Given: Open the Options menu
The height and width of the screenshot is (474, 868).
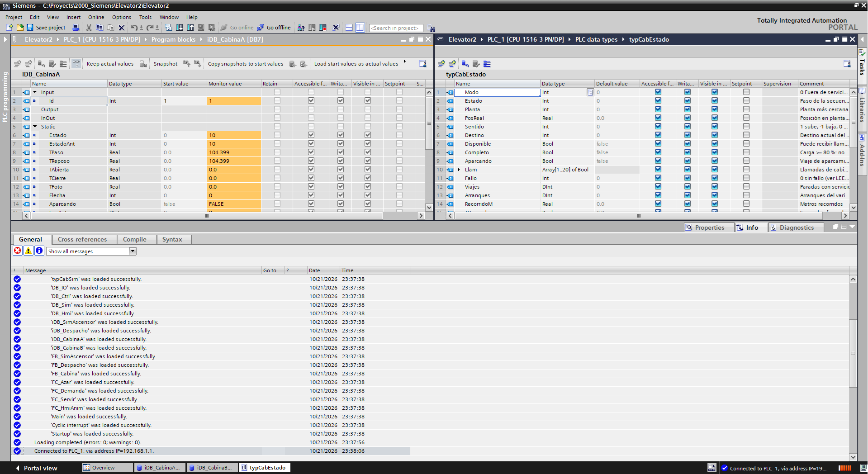Looking at the screenshot, I should [122, 17].
